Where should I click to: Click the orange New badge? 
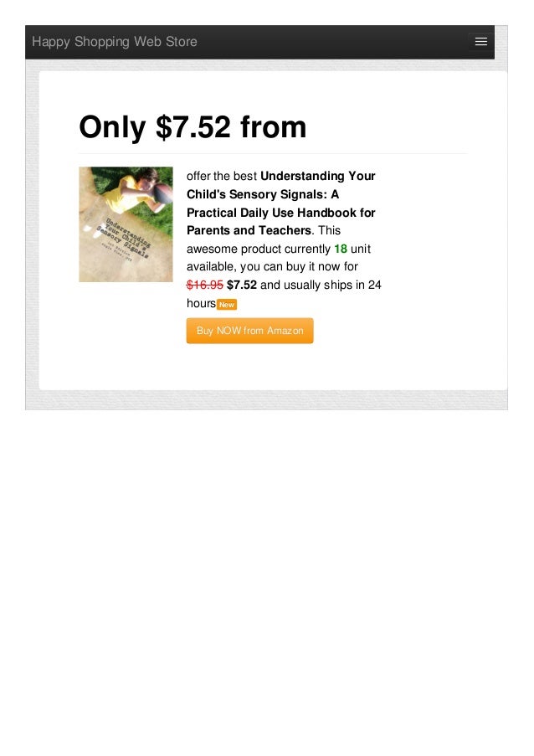pyautogui.click(x=227, y=305)
